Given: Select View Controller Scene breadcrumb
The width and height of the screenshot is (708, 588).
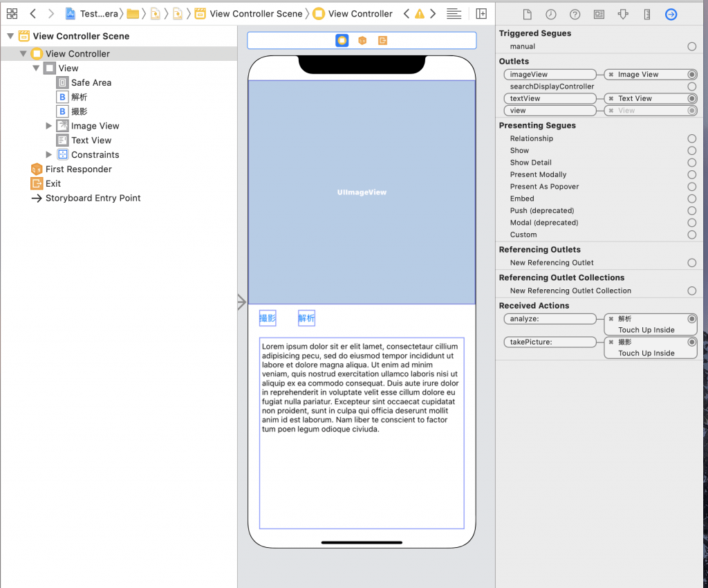Looking at the screenshot, I should 249,14.
